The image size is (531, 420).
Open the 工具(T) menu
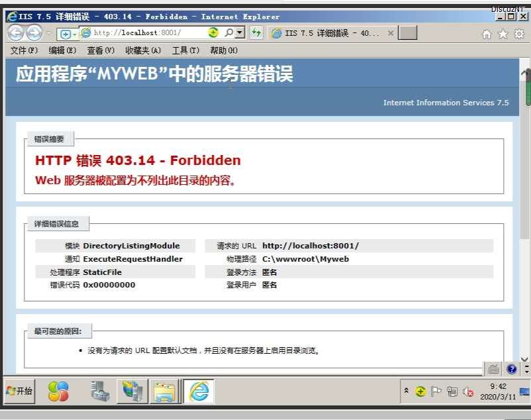[x=185, y=50]
